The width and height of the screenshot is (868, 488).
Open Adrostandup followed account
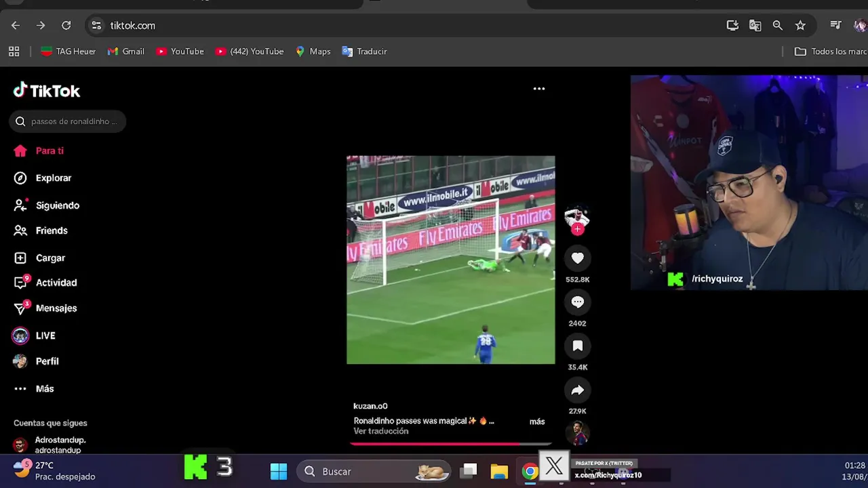coord(50,445)
